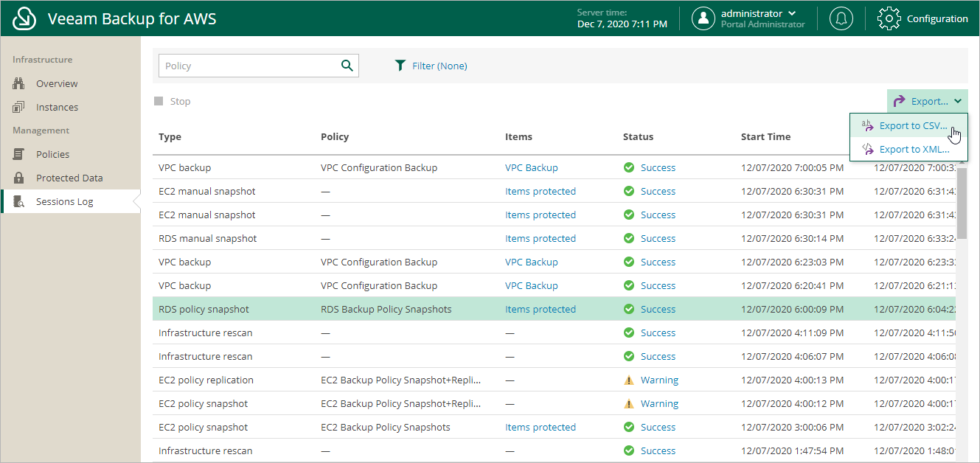Click the Stop square icon

pyautogui.click(x=159, y=101)
